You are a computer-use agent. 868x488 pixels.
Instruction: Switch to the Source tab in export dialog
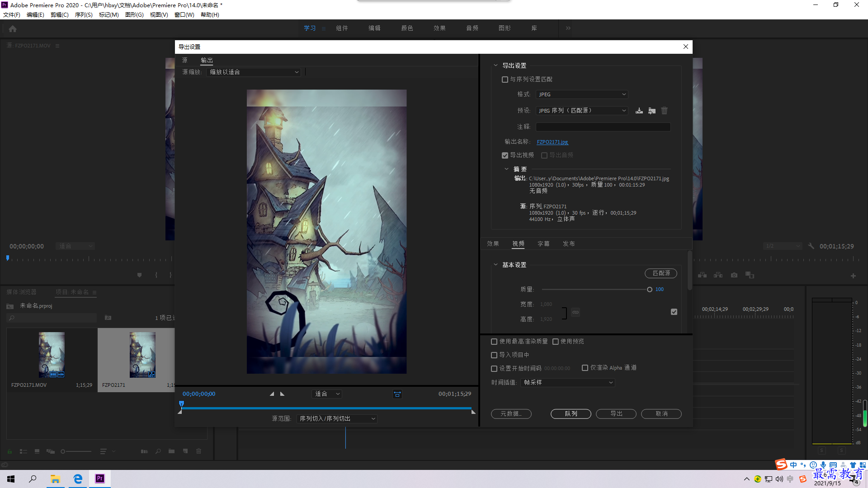pyautogui.click(x=184, y=60)
